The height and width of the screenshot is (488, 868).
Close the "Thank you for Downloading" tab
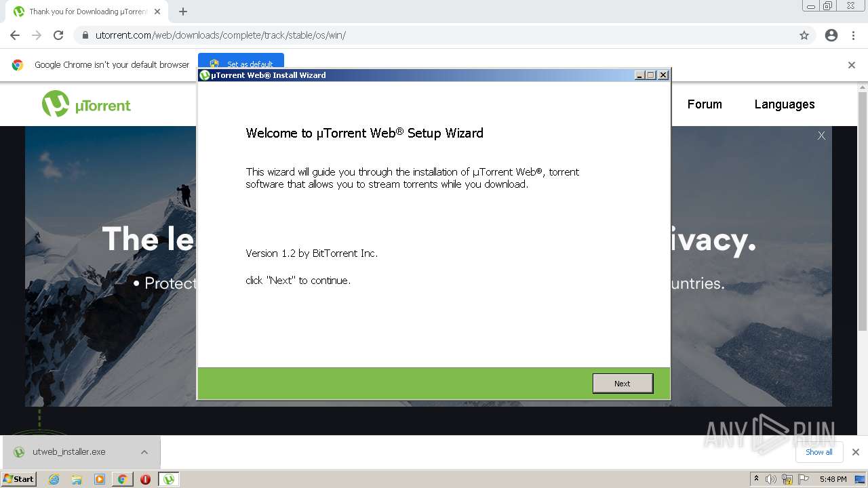pos(158,12)
